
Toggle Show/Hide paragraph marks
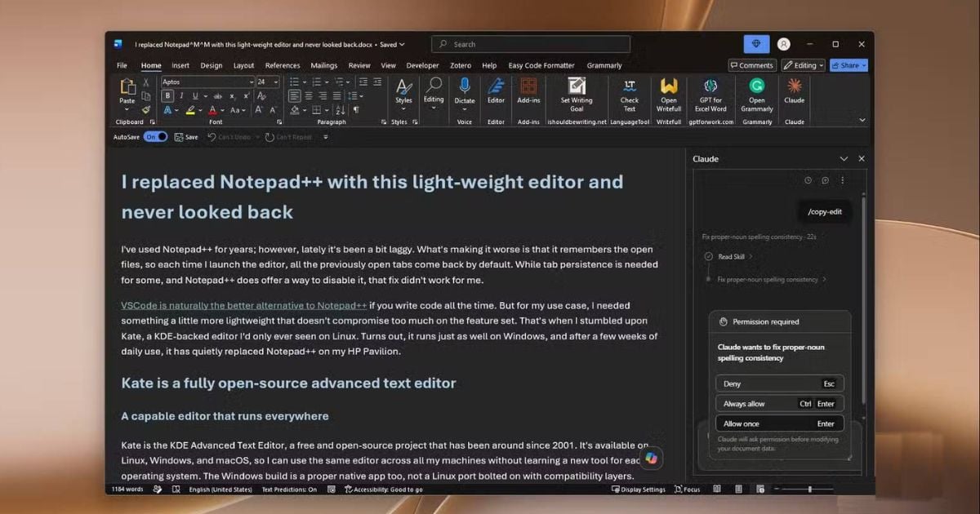tap(356, 110)
